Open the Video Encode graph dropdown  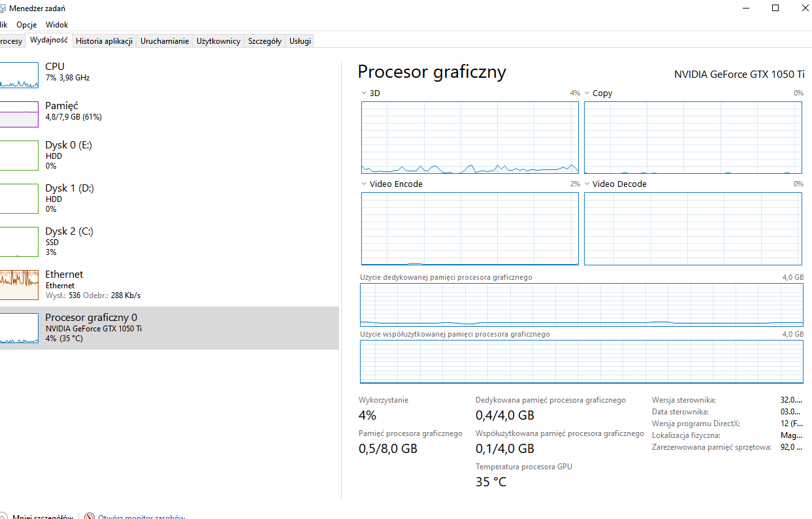point(364,184)
